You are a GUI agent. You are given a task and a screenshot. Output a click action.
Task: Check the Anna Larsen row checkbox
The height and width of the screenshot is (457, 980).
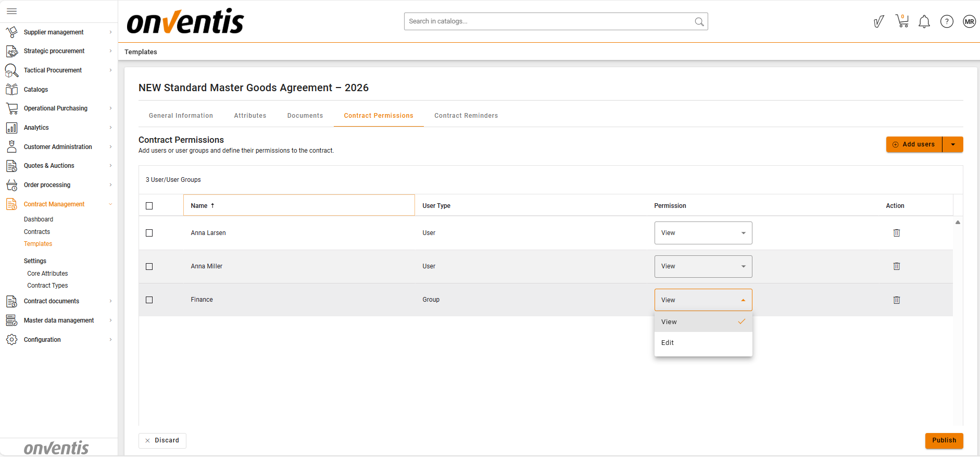tap(149, 233)
